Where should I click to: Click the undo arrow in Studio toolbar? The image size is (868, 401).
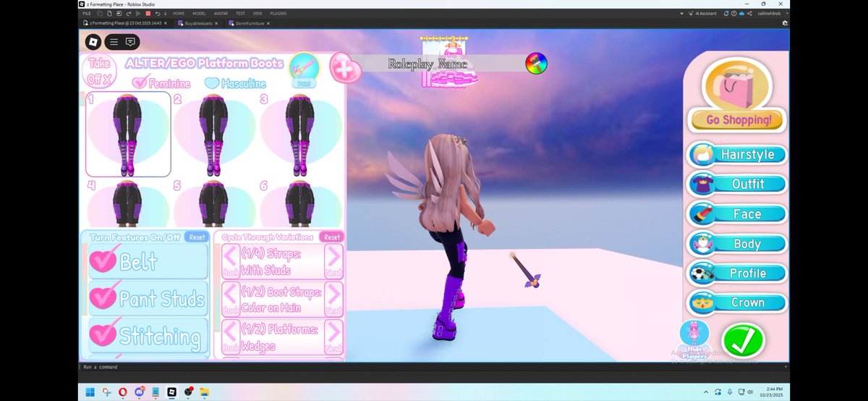(x=158, y=14)
